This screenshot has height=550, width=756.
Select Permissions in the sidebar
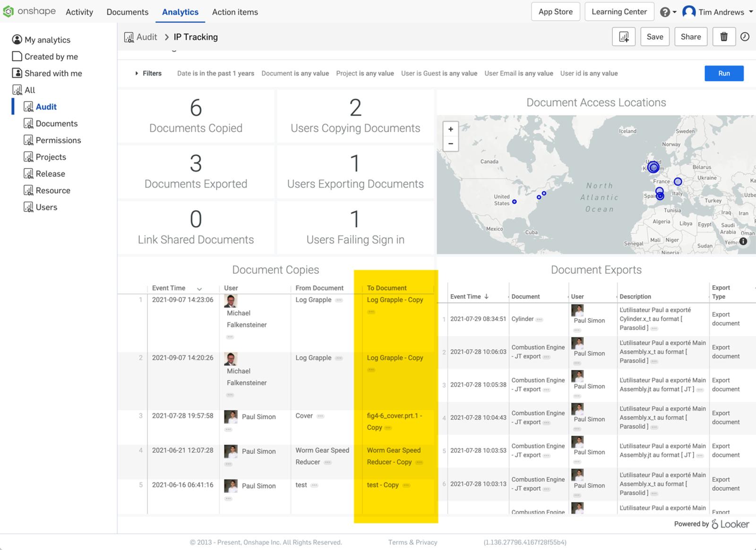(58, 140)
